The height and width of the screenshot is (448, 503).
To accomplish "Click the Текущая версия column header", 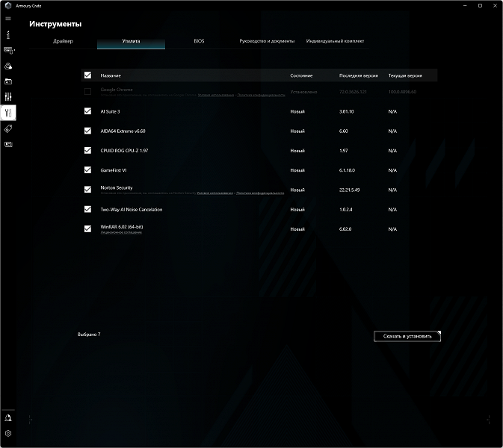I will coord(405,75).
